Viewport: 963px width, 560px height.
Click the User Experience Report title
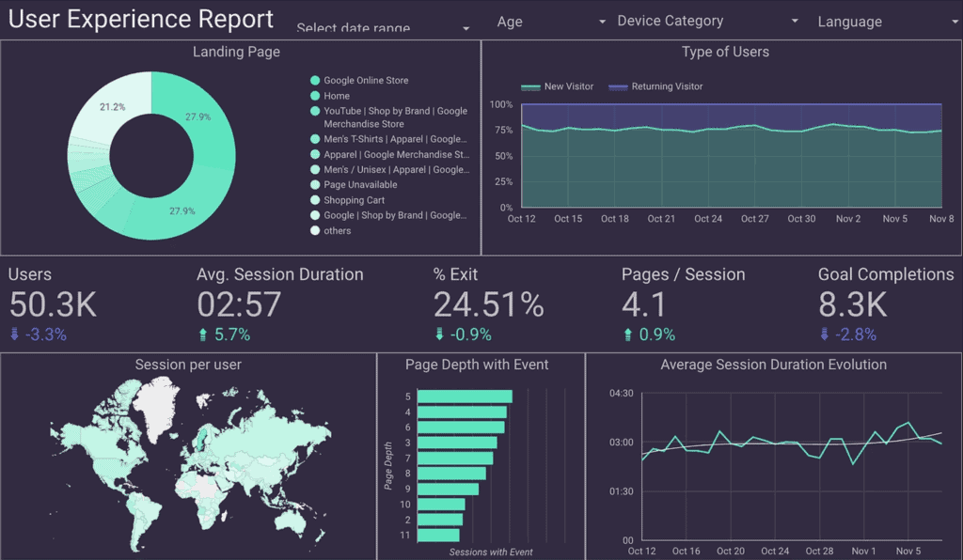(141, 19)
